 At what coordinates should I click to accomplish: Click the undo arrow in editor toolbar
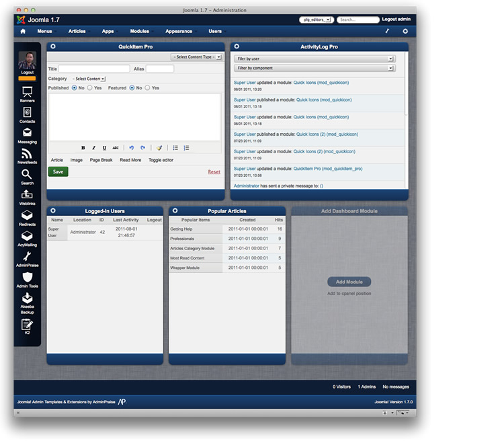click(x=132, y=148)
